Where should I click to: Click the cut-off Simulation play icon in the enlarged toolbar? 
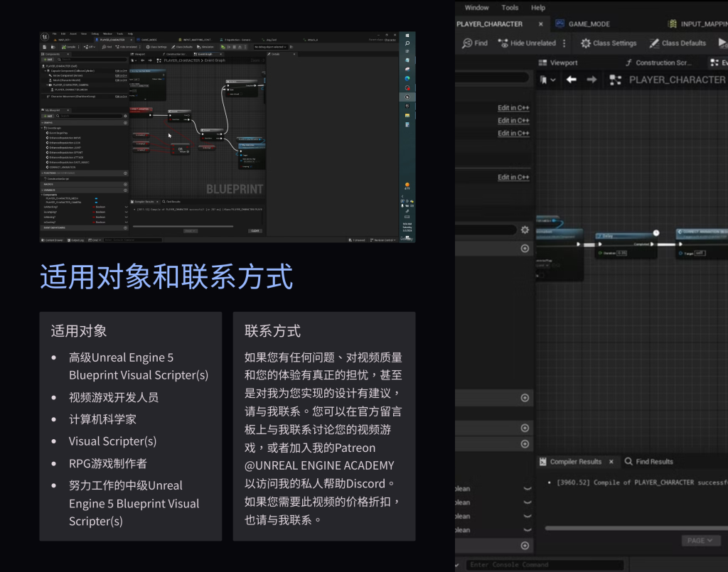722,43
